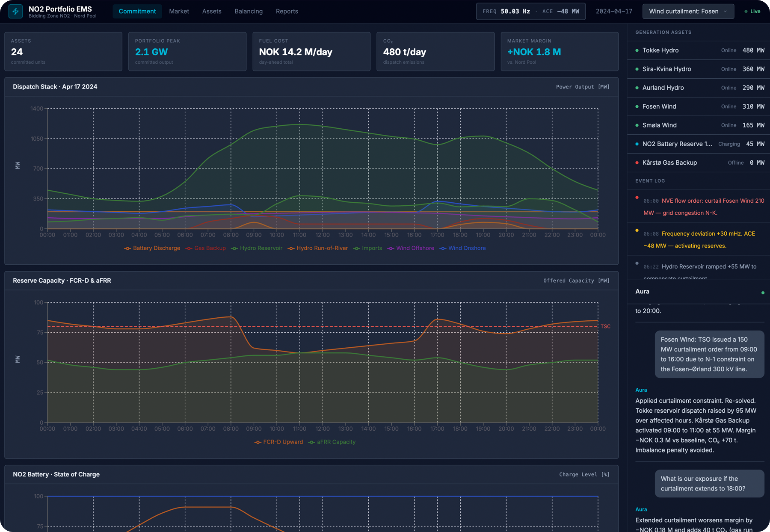Screen dimensions: 770x532
Task: Click the Sira-Kvina Hydro 360 MW value
Action: [753, 69]
